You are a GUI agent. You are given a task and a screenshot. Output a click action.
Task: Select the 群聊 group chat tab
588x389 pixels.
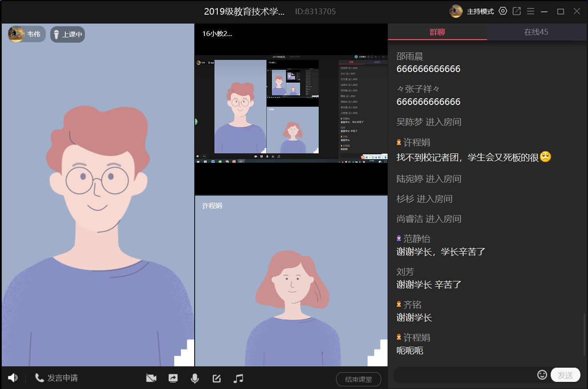[437, 32]
